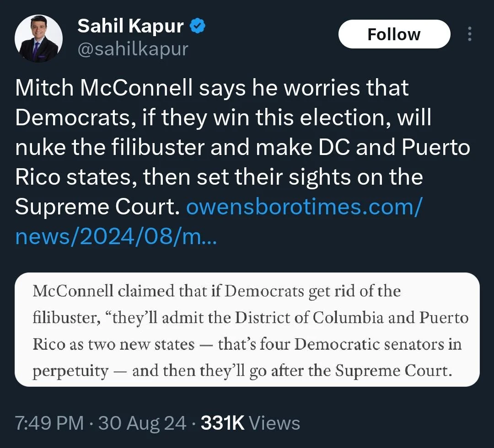Click the tweet line starting with Democrats
The width and height of the screenshot is (494, 448).
pos(223,118)
